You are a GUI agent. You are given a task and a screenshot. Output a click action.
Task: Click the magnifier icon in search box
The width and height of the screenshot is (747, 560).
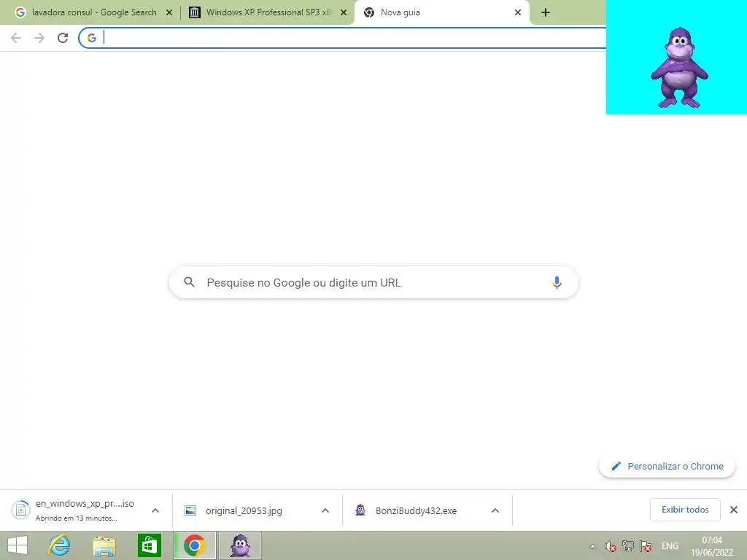coord(189,282)
